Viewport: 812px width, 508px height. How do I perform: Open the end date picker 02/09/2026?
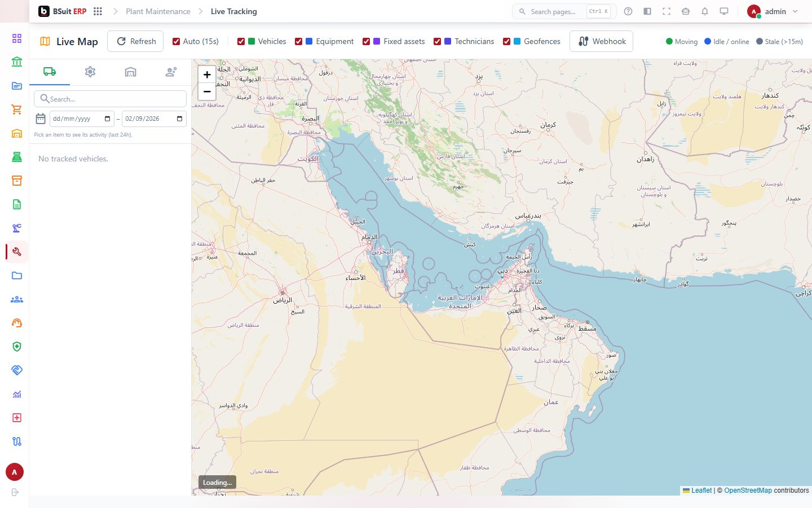coord(154,119)
